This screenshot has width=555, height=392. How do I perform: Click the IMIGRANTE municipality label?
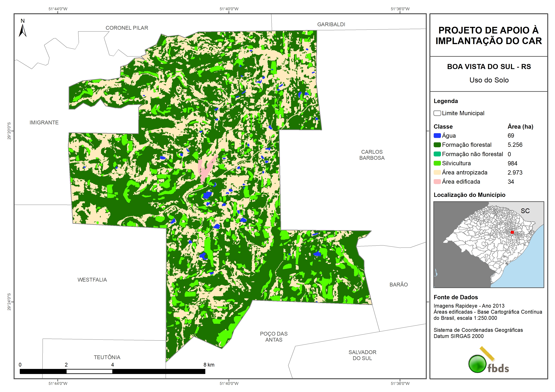[x=44, y=122]
